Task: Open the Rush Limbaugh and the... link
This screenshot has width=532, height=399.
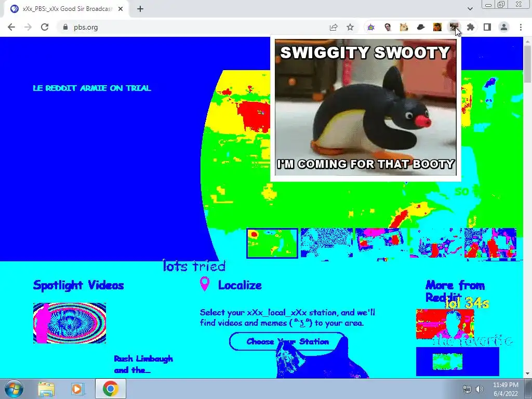Action: click(143, 364)
